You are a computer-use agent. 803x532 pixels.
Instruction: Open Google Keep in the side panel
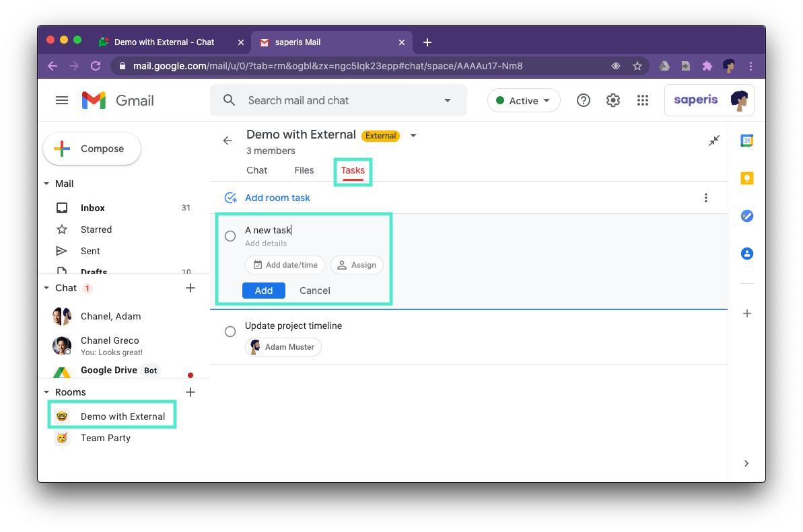pyautogui.click(x=746, y=178)
